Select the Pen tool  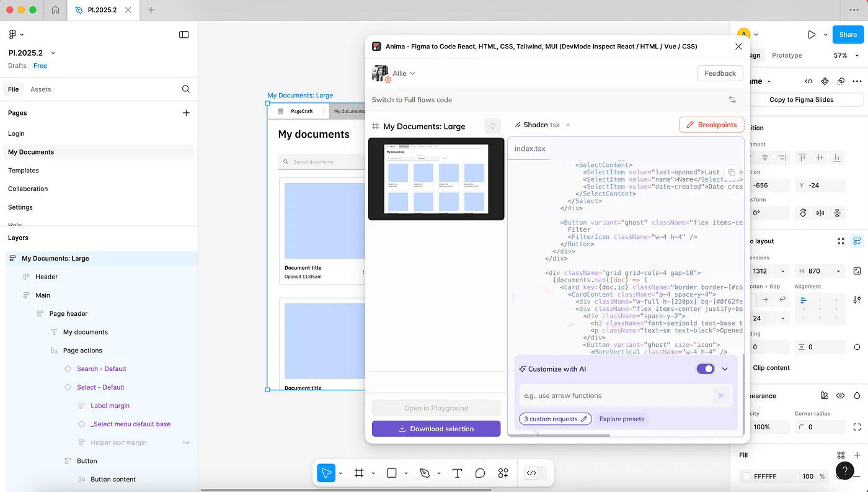pos(425,473)
